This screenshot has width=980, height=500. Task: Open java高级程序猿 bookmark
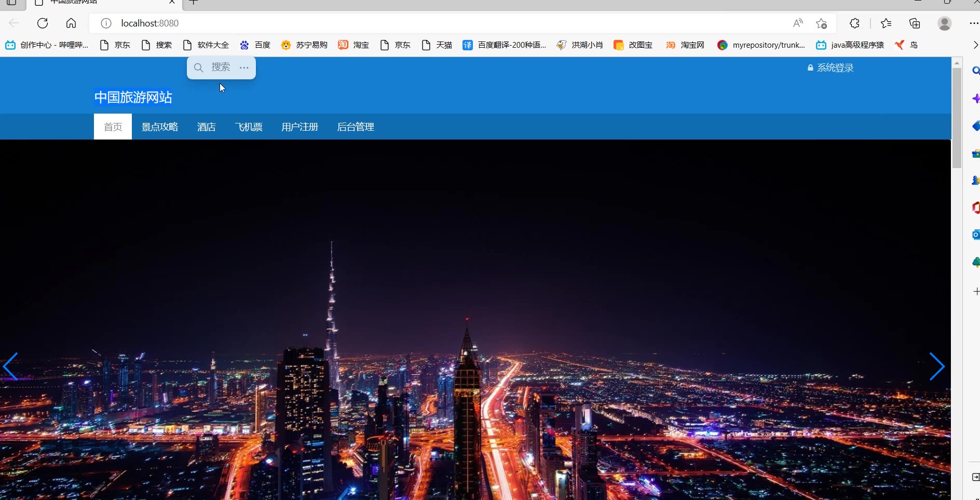[850, 45]
